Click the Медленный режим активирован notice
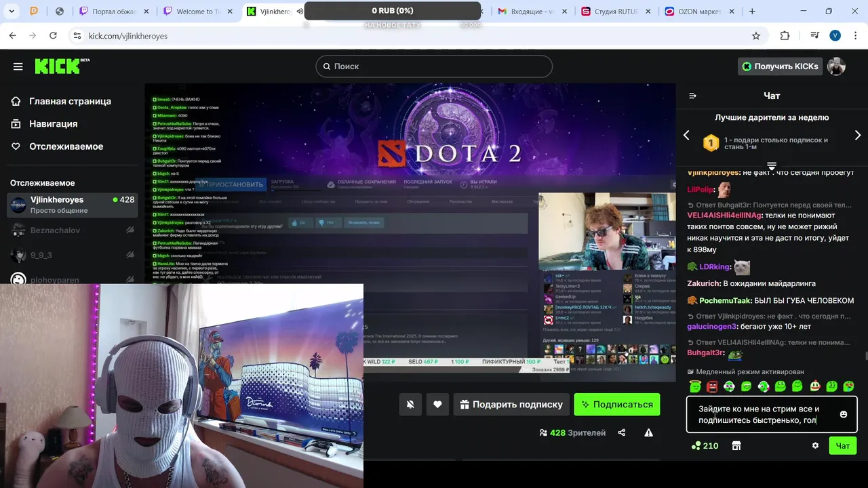Viewport: 868px width, 488px height. pyautogui.click(x=746, y=371)
